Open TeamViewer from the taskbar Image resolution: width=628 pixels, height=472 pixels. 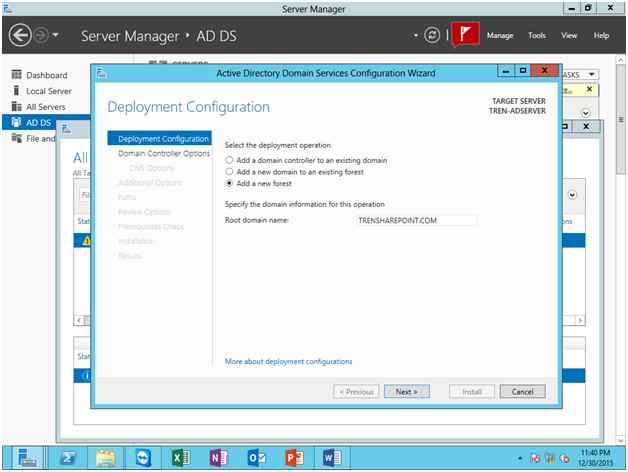tap(143, 458)
